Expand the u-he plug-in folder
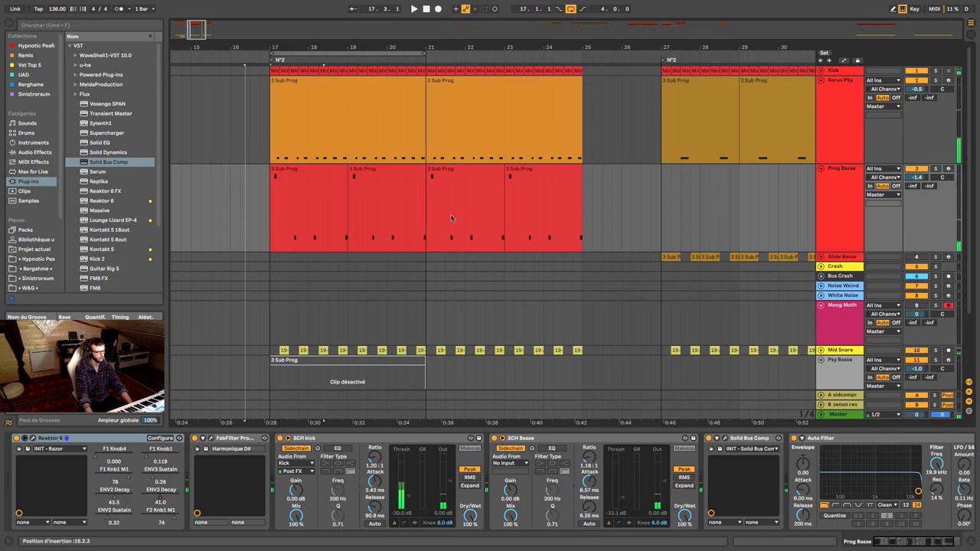Screen dimensions: 980x551 76,65
